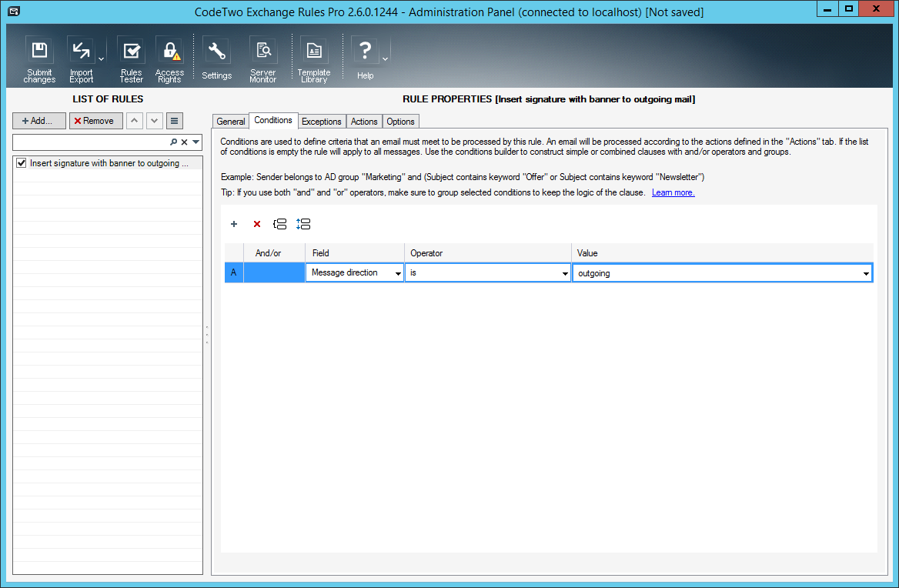Uncheck the Insert signature with banner rule
The image size is (899, 588).
(22, 163)
